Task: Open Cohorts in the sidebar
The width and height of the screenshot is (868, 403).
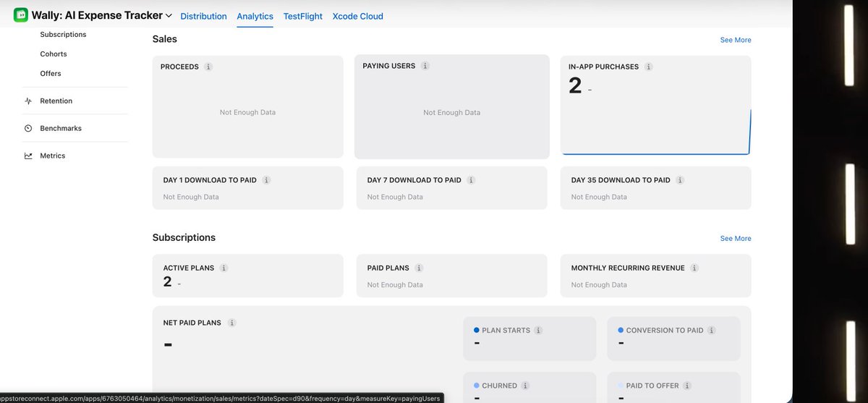Action: pos(54,54)
